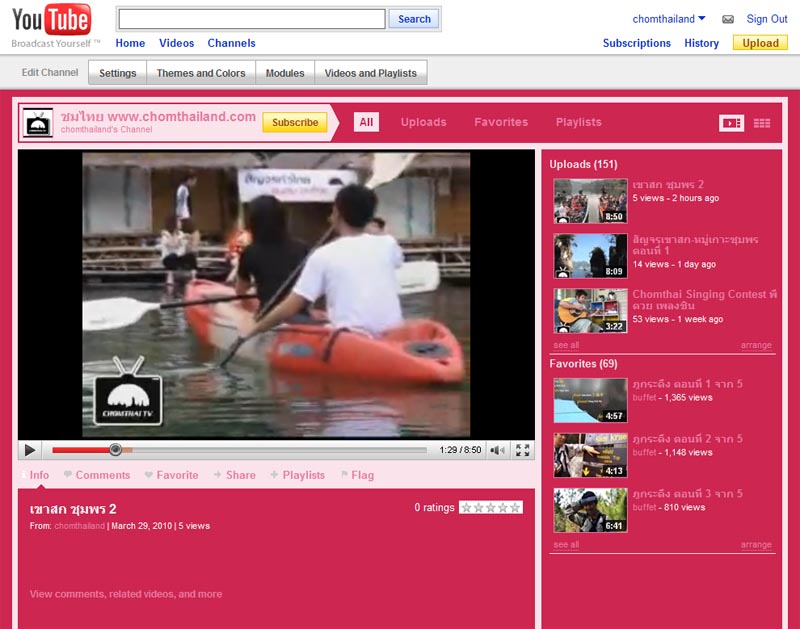Rate the video with the third star
Image resolution: width=800 pixels, height=629 pixels.
pos(490,508)
